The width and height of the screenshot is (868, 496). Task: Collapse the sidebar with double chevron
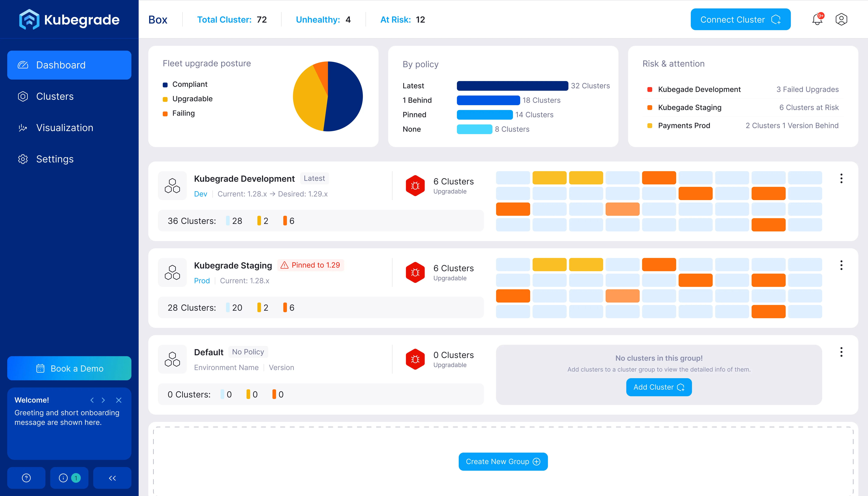(112, 478)
